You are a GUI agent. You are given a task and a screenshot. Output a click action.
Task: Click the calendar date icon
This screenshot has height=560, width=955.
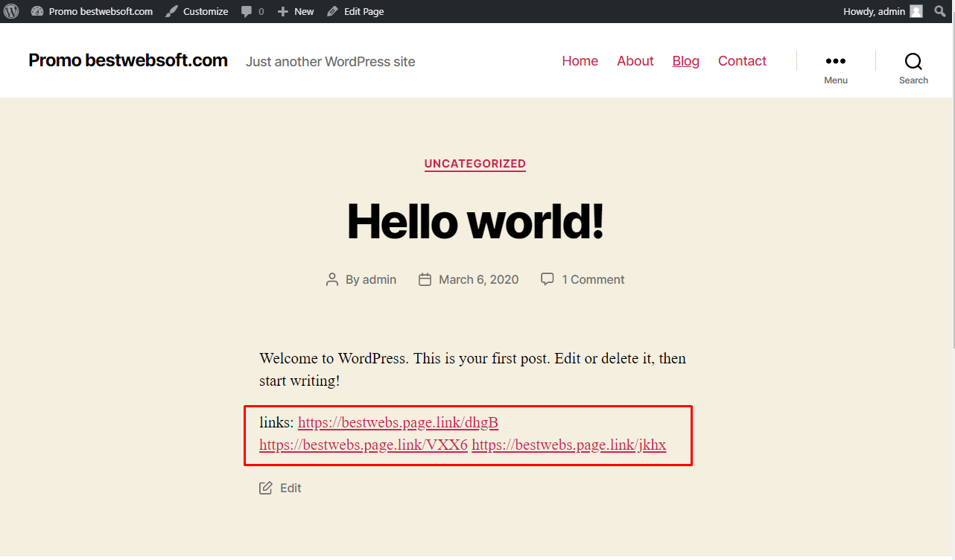coord(425,279)
